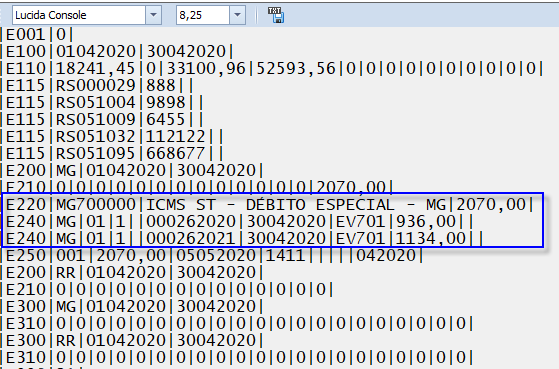Click inside the Lucida Console font name field
The image size is (559, 369).
coord(79,15)
